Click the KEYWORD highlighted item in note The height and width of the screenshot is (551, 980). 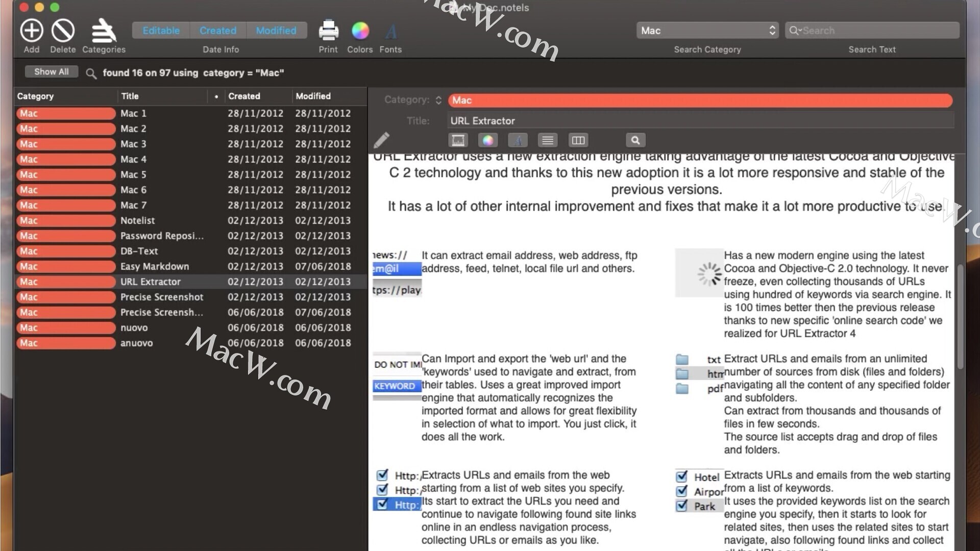(397, 386)
